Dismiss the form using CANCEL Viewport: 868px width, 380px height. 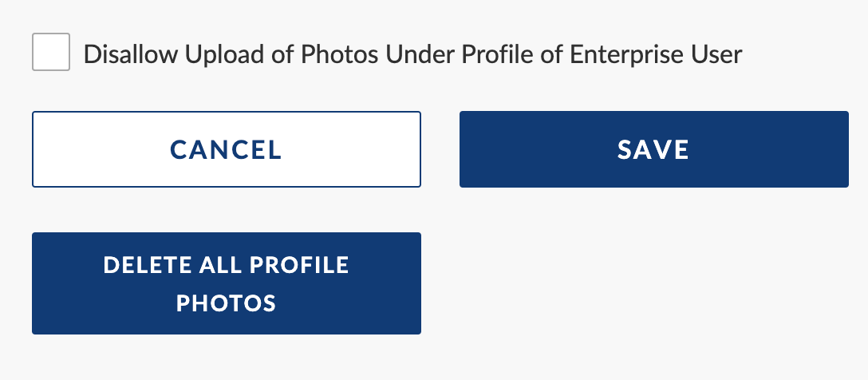click(227, 149)
